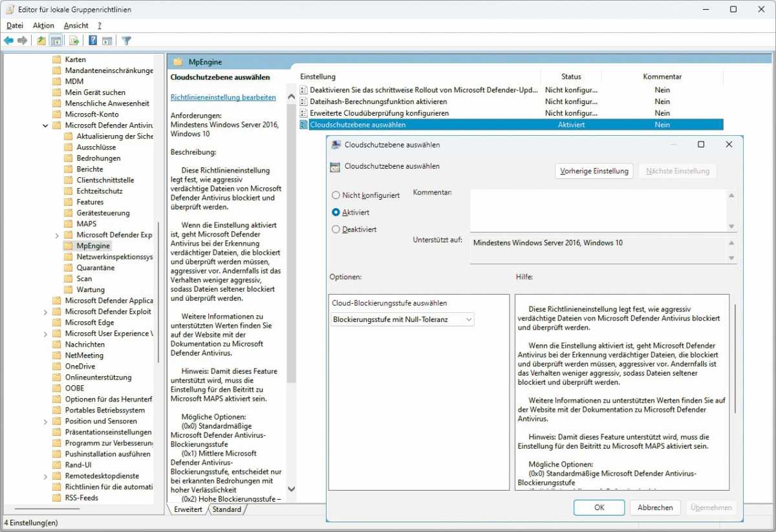Select the MAPS folder in tree
The height and width of the screenshot is (532, 776).
pos(86,224)
